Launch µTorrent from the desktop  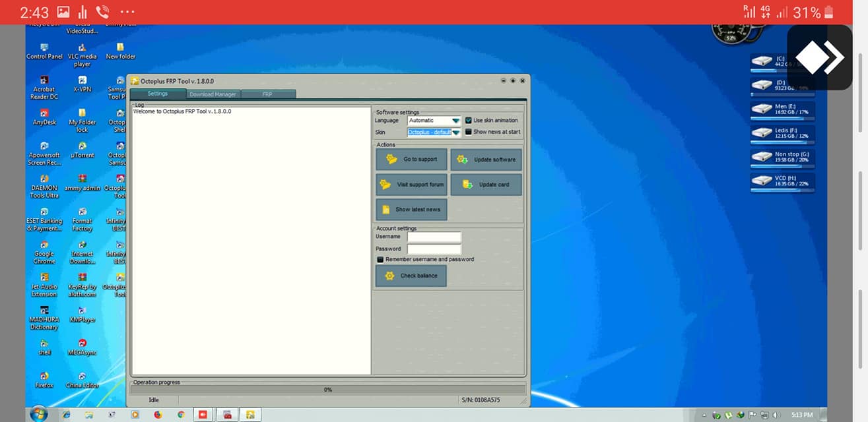click(x=82, y=150)
